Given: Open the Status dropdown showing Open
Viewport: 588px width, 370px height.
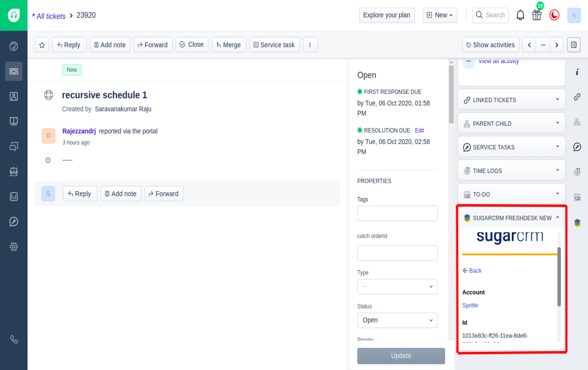Looking at the screenshot, I should pos(397,320).
